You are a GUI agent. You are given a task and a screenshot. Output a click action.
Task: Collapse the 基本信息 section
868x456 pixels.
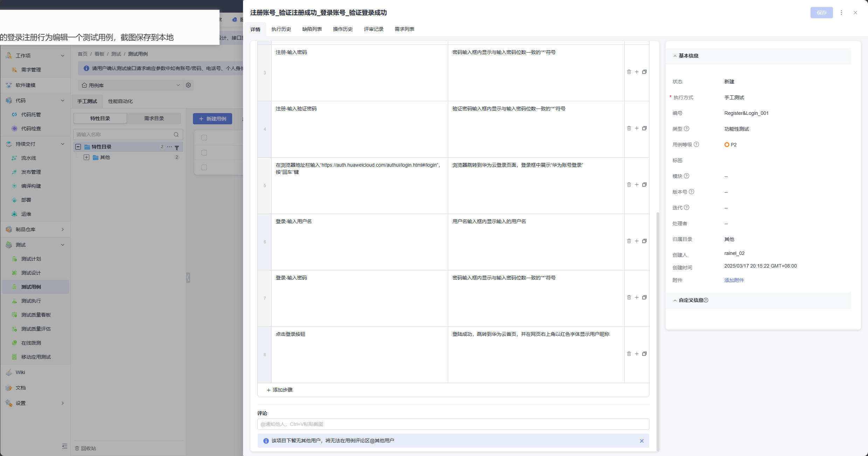click(x=675, y=56)
